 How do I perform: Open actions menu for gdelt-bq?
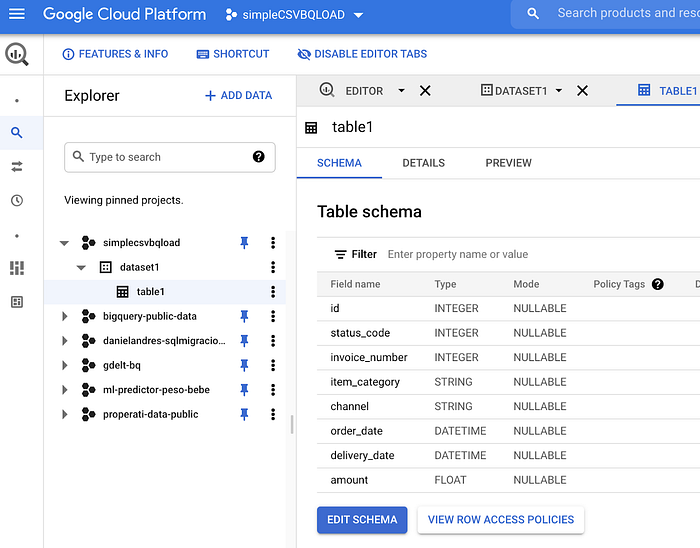273,365
